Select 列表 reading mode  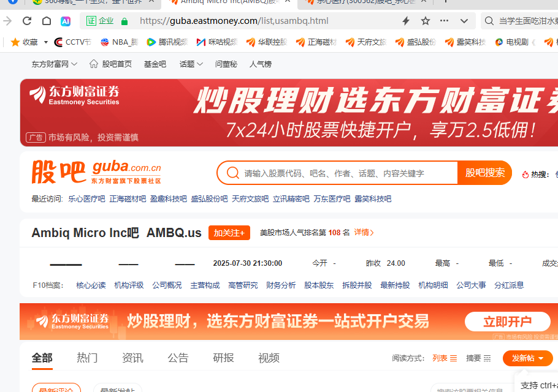pyautogui.click(x=445, y=358)
